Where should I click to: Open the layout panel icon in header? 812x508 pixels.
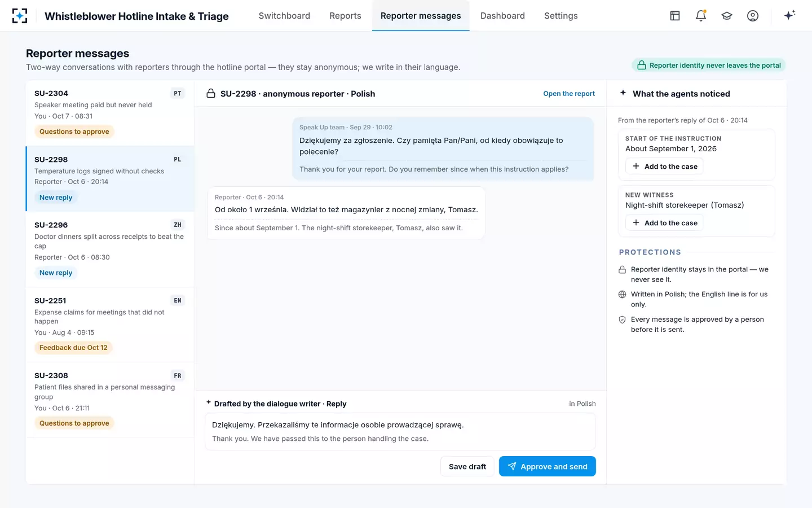click(x=675, y=16)
